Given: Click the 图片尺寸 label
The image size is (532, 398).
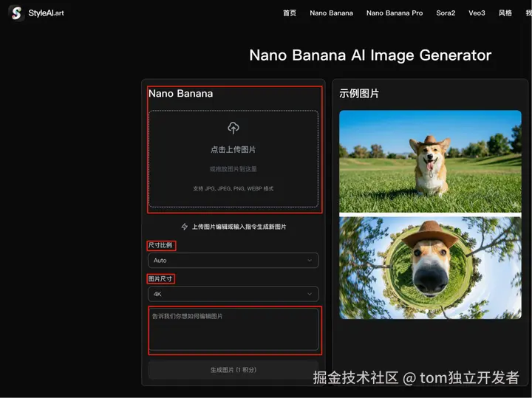Looking at the screenshot, I should click(160, 278).
